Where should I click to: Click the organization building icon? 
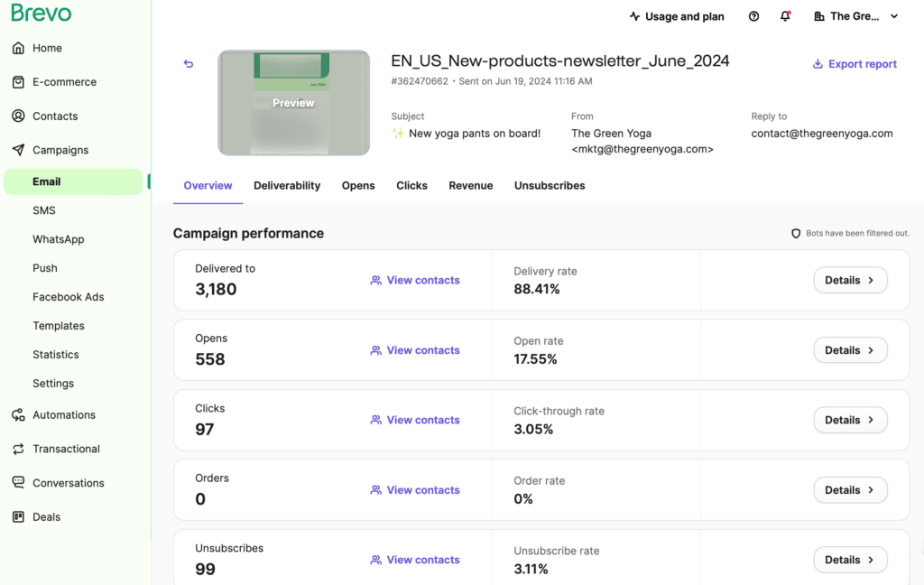click(x=819, y=16)
